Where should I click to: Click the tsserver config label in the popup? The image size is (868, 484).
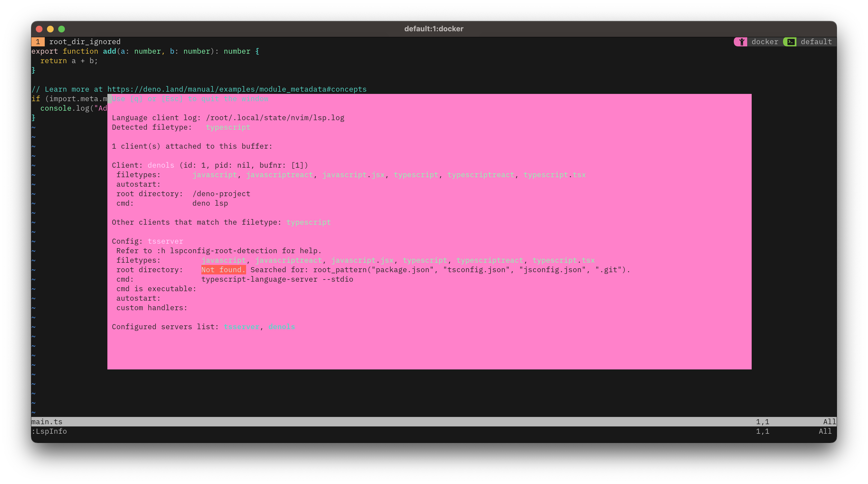click(x=166, y=241)
